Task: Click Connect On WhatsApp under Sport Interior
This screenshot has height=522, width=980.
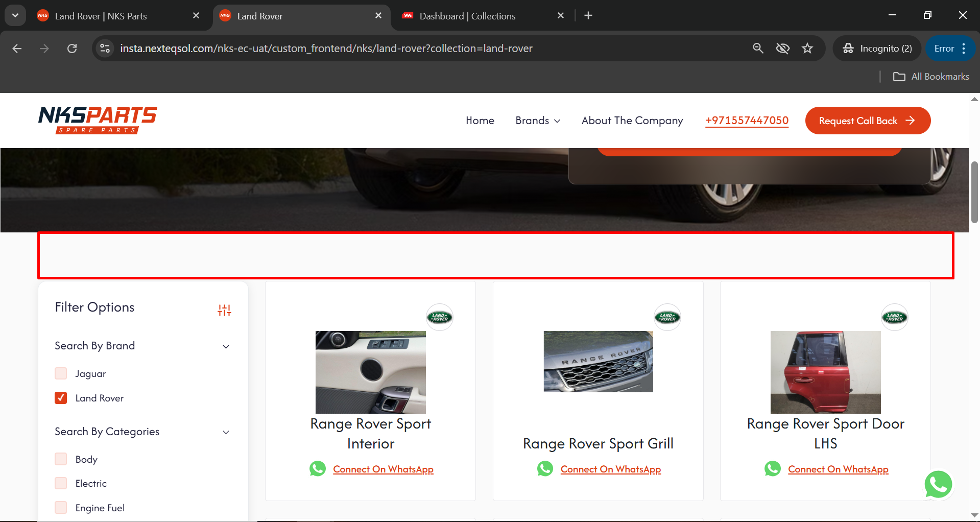Action: click(383, 469)
